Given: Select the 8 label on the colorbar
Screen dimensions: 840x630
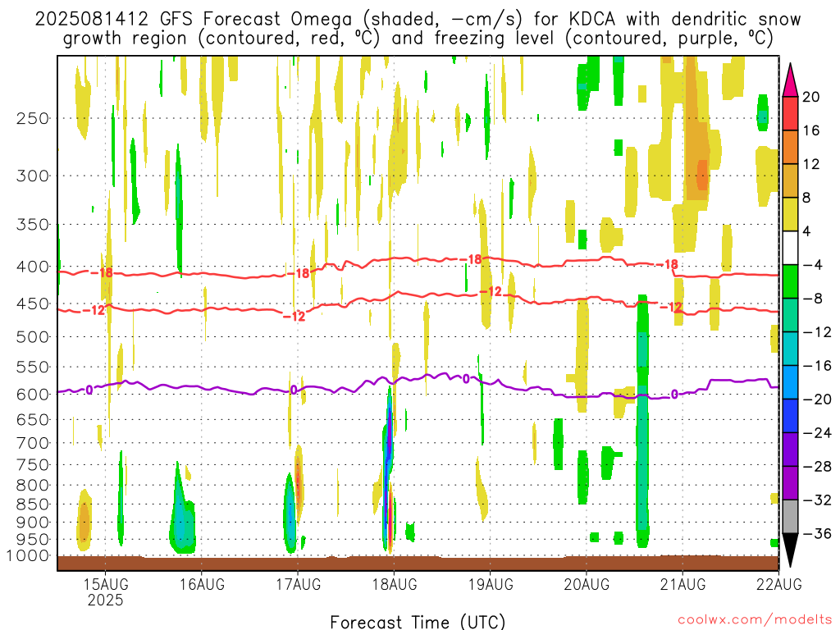Looking at the screenshot, I should pos(807,198).
